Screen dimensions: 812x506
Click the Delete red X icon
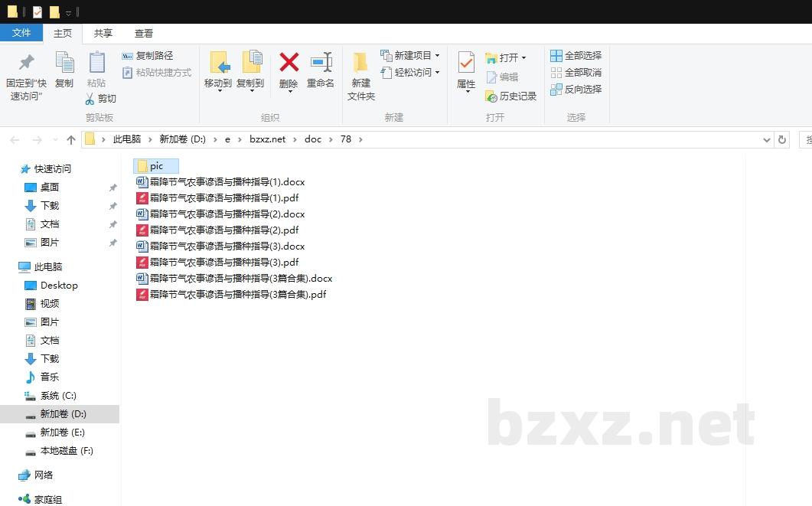pos(289,63)
